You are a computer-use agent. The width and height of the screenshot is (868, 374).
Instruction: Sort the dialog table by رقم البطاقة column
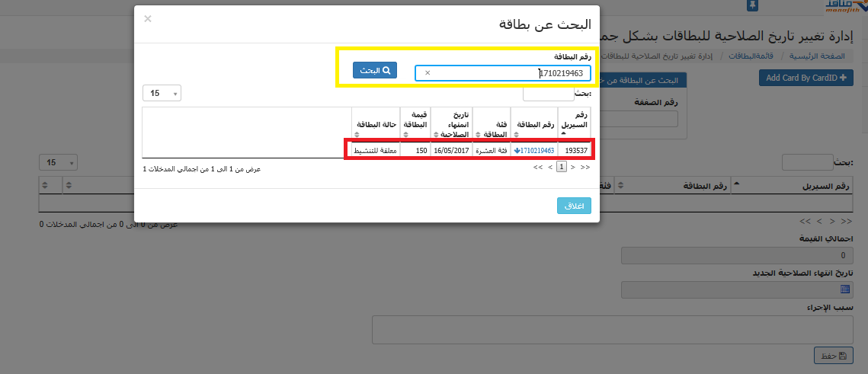533,126
